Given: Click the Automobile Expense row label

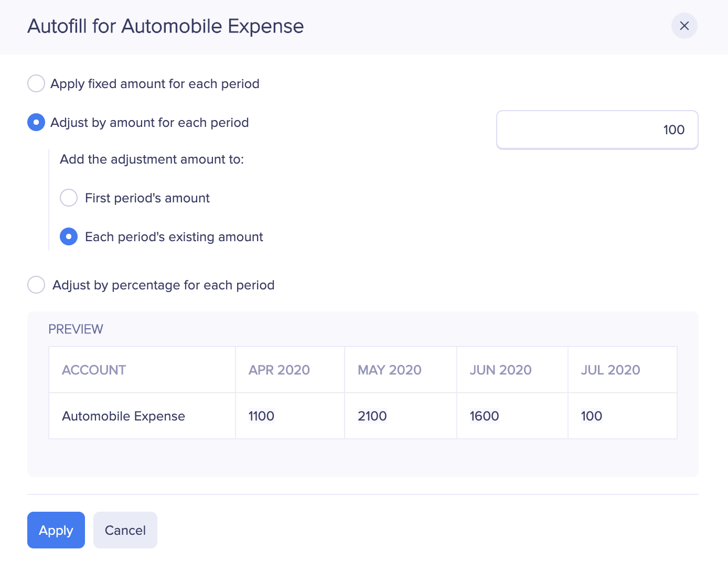Looking at the screenshot, I should pos(123,416).
